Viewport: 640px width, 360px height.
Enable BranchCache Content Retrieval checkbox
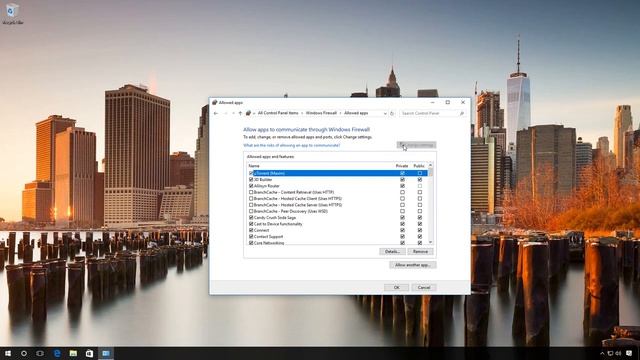coord(251,192)
